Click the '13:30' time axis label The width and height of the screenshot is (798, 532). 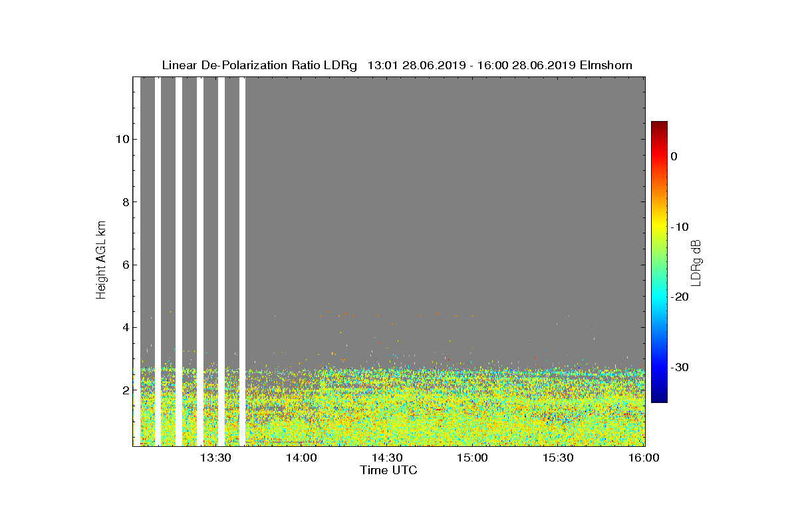click(x=215, y=458)
